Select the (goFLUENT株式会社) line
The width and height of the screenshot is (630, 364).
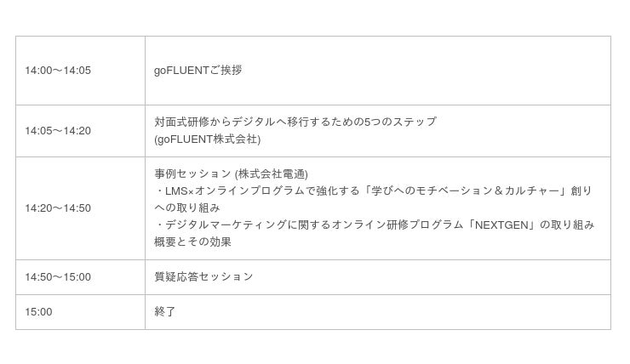(x=207, y=139)
